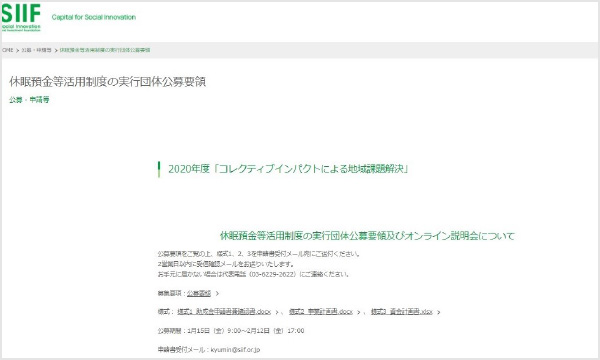Open the 公募・申請等 breadcrumb link
600x360 pixels.
(36, 50)
